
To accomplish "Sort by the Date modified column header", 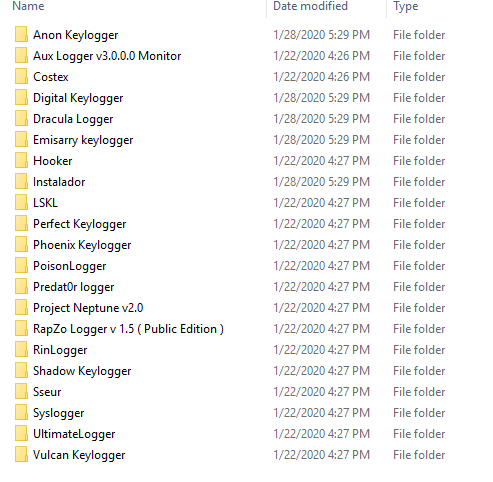I will point(310,6).
